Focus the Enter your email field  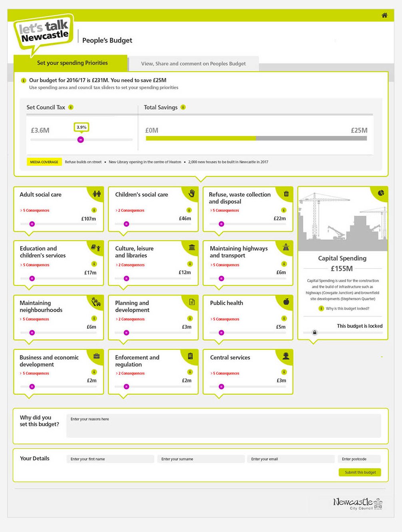tap(291, 459)
